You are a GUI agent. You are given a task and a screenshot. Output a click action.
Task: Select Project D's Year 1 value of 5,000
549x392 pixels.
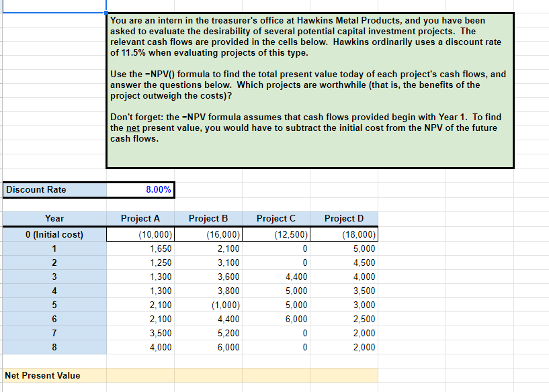click(343, 248)
